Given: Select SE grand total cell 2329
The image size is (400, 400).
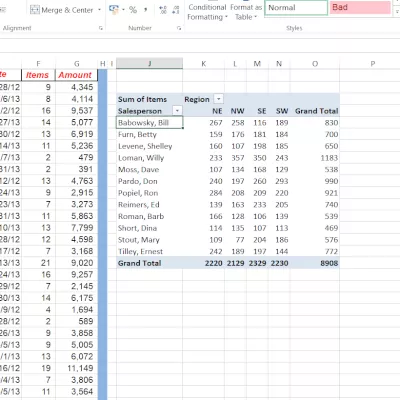Looking at the screenshot, I should pyautogui.click(x=257, y=263).
